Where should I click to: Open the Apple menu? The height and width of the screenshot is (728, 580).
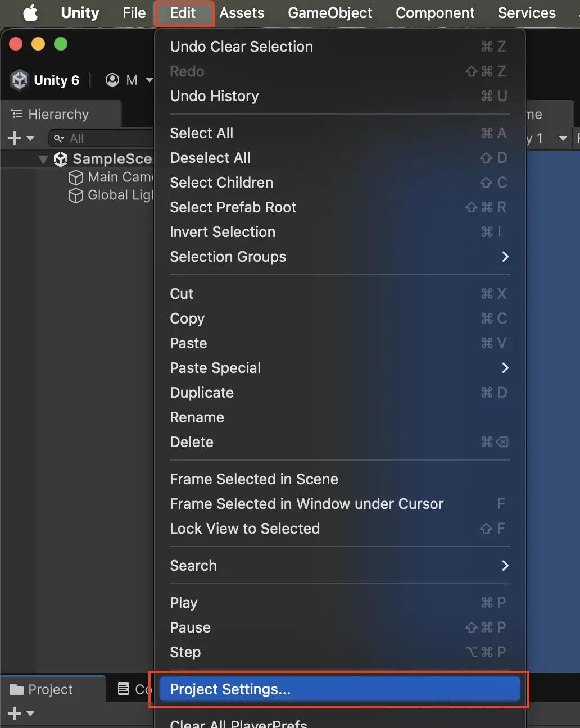(x=30, y=13)
